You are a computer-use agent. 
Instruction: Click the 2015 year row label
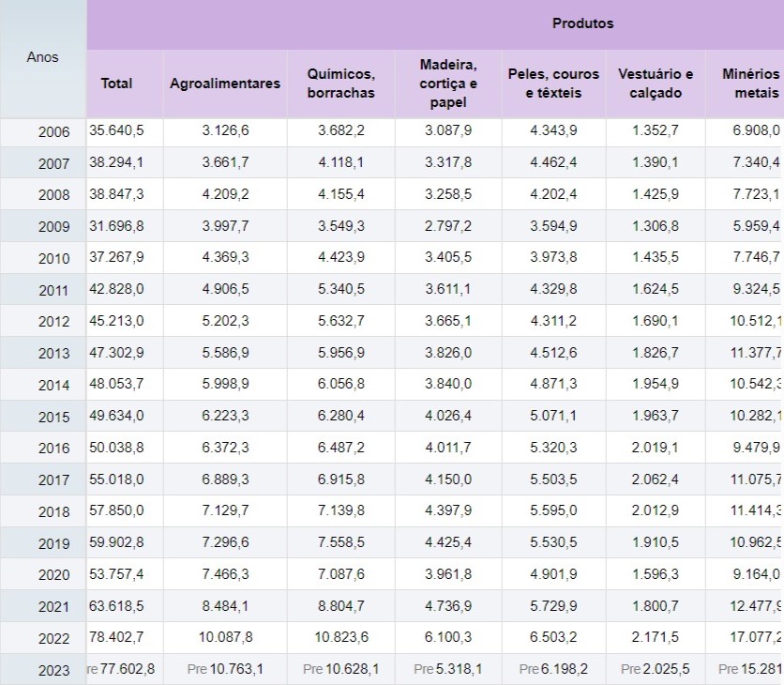(53, 417)
